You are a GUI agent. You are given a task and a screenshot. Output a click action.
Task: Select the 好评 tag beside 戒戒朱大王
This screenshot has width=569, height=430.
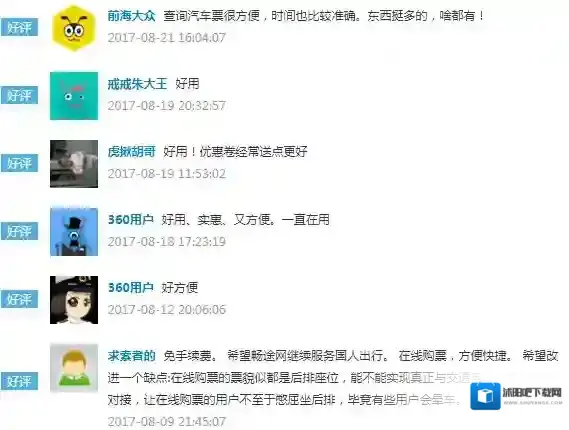(x=19, y=95)
